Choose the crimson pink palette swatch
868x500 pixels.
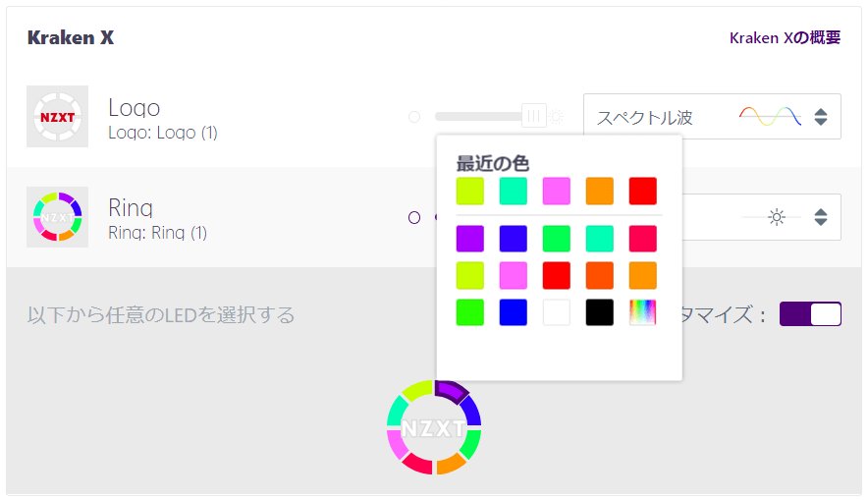[643, 239]
